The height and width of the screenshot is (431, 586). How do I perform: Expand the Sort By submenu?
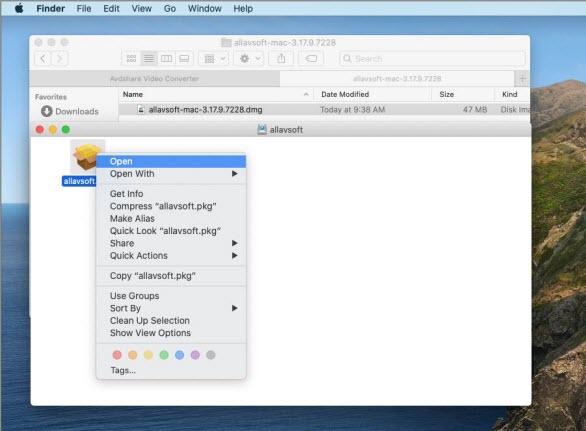pyautogui.click(x=171, y=308)
